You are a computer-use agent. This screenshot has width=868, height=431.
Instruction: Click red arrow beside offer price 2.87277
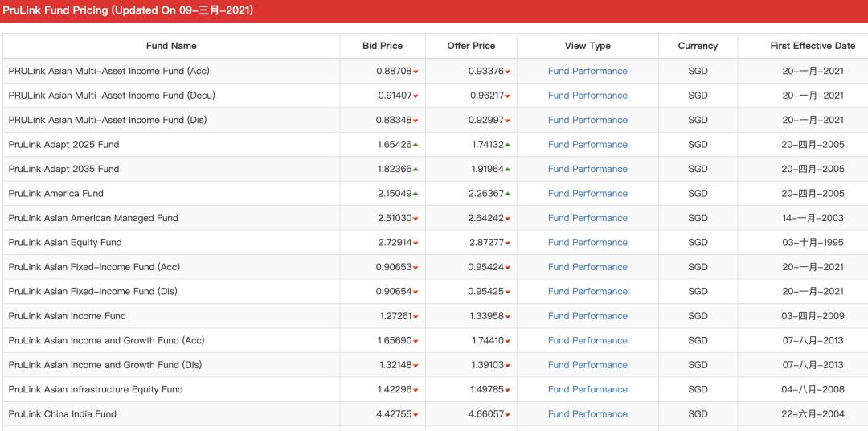tap(508, 244)
